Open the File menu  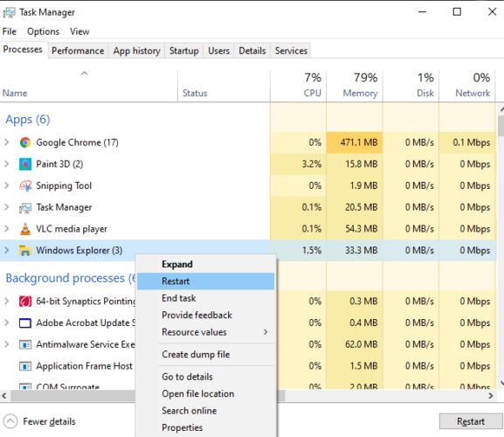[10, 31]
